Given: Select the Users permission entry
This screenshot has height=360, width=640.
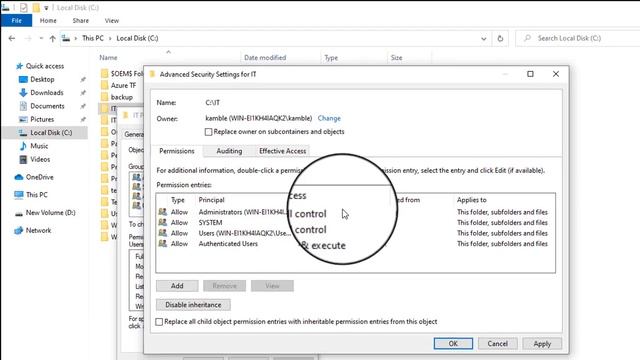Looking at the screenshot, I should click(355, 233).
